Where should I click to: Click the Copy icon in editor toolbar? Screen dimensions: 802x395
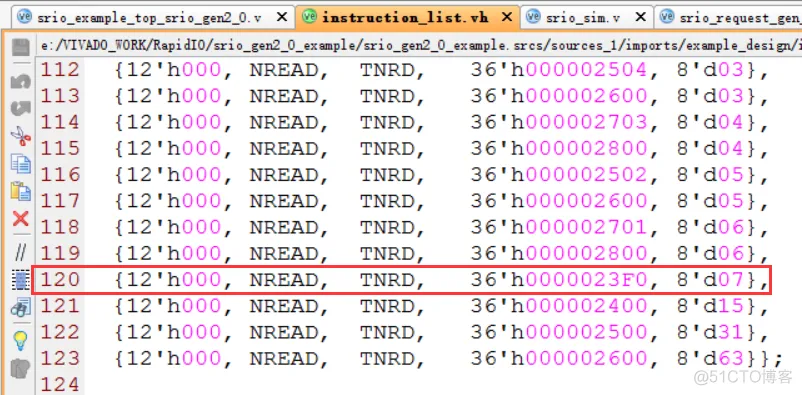coord(20,164)
